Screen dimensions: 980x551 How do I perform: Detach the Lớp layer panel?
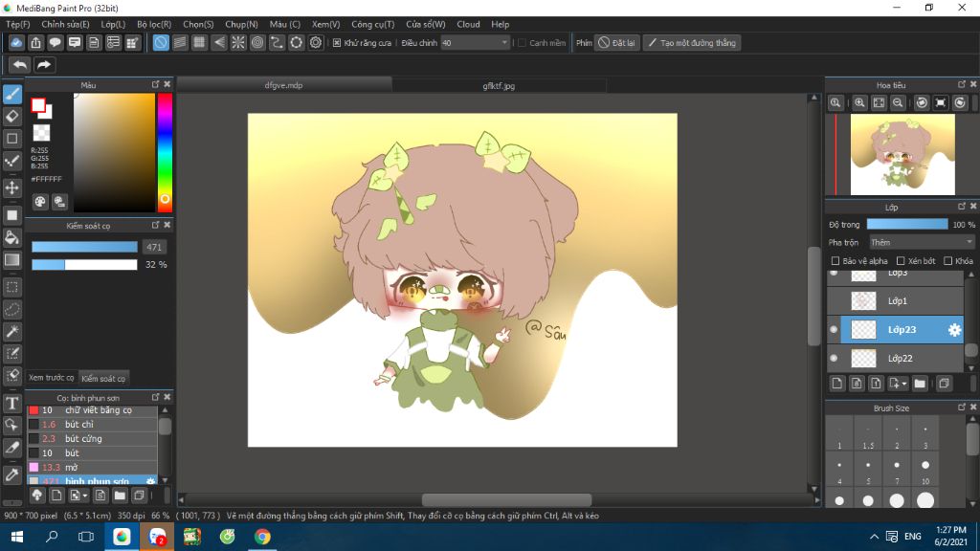pos(962,207)
